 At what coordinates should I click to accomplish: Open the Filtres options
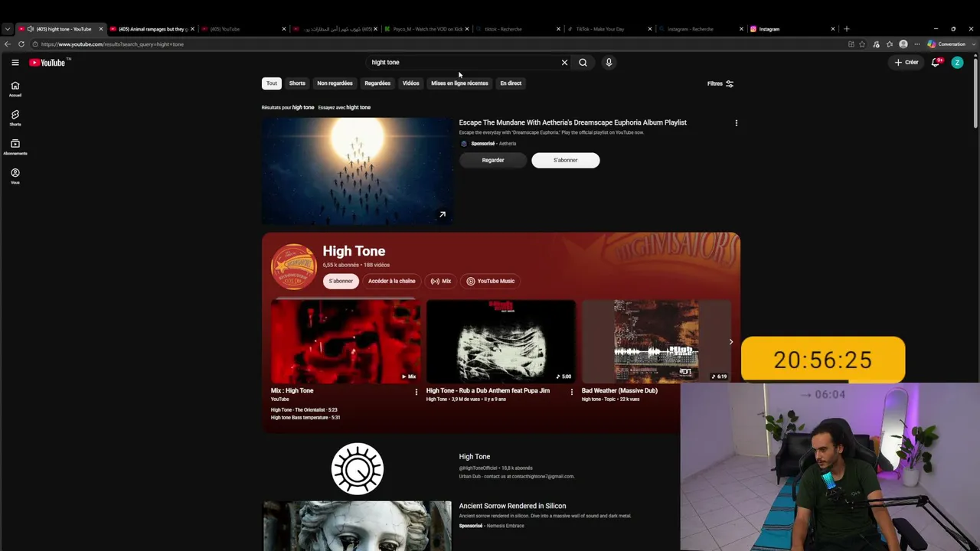720,83
